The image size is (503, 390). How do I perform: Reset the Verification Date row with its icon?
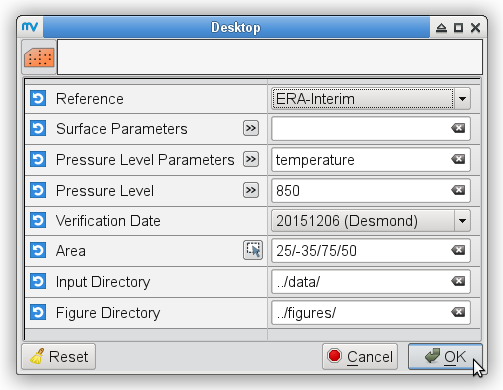pos(38,221)
